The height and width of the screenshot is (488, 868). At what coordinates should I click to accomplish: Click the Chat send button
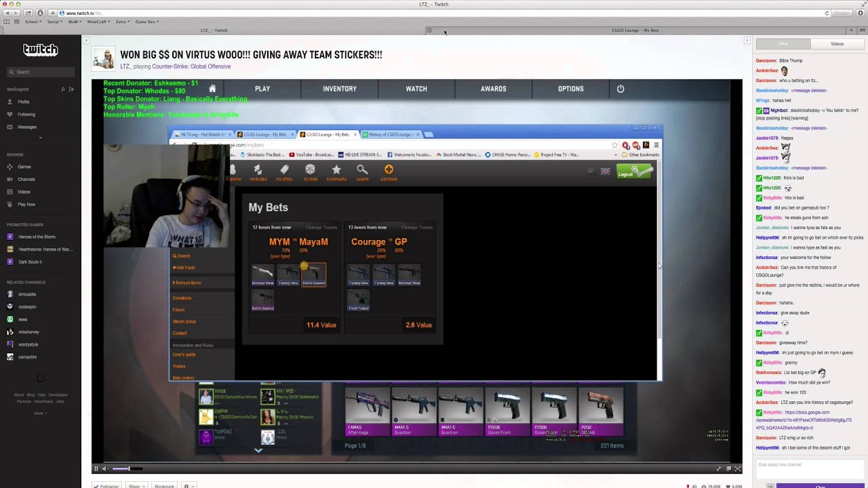[820, 486]
